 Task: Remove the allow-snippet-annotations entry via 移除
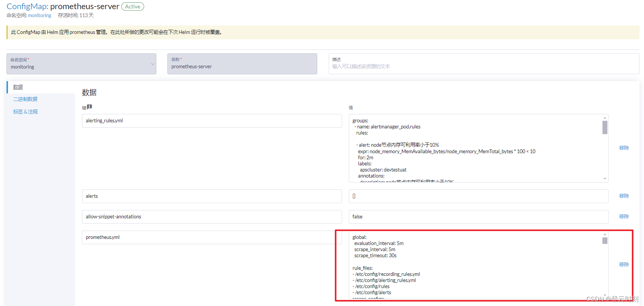624,216
